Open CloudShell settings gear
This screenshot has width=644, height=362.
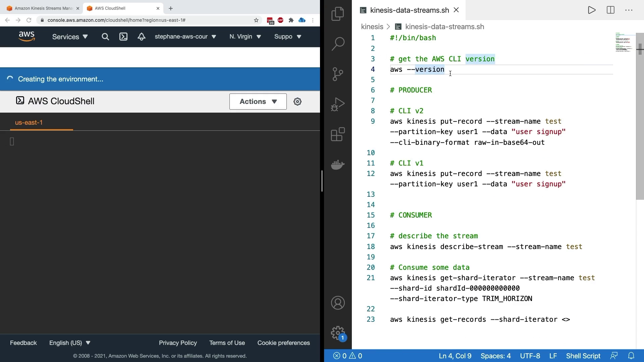point(297,102)
